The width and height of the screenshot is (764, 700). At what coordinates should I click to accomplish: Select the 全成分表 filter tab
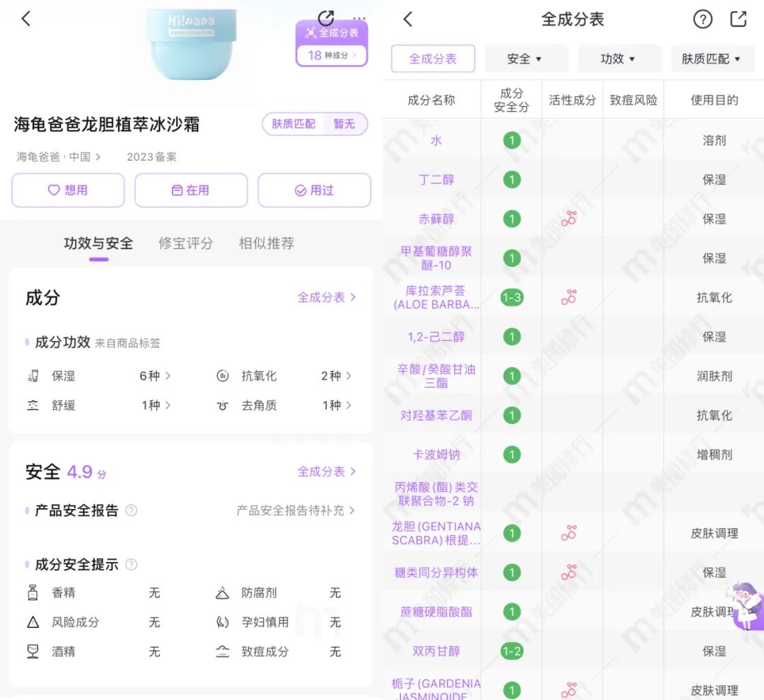pyautogui.click(x=433, y=59)
